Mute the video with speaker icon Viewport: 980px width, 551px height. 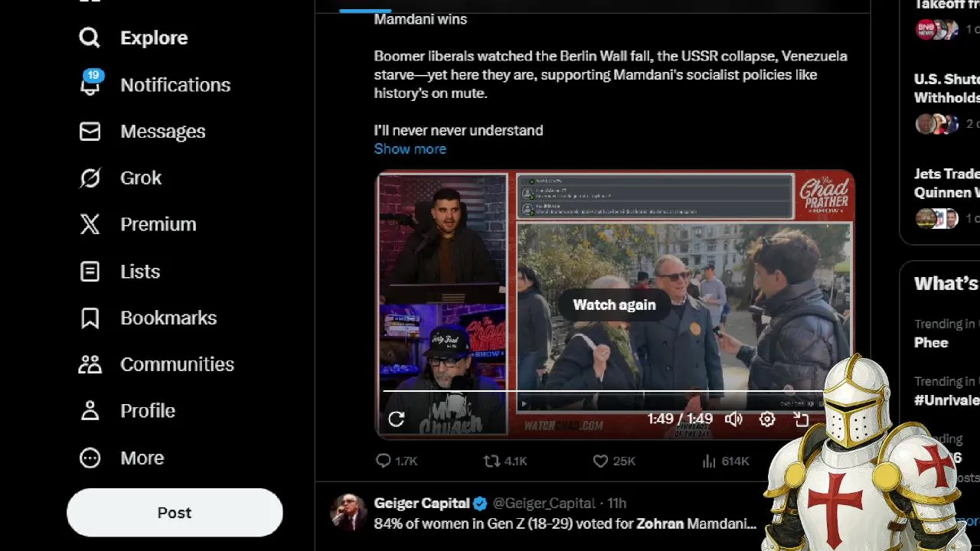pos(733,419)
